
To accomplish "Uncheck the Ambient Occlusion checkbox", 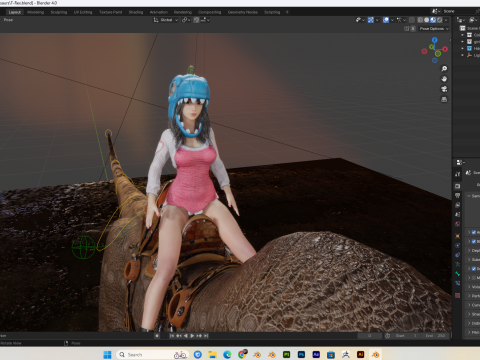I will pos(474,232).
